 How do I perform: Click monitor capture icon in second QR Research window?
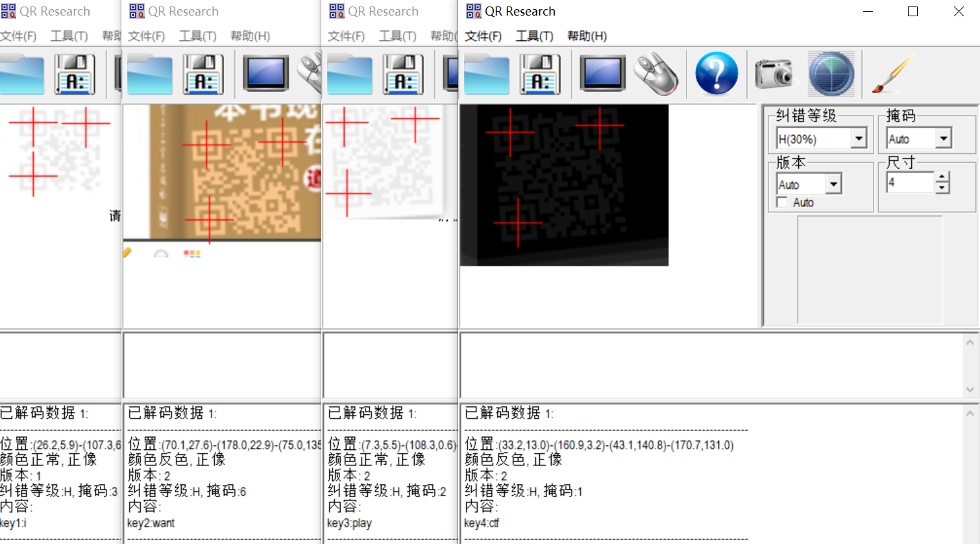[x=266, y=73]
